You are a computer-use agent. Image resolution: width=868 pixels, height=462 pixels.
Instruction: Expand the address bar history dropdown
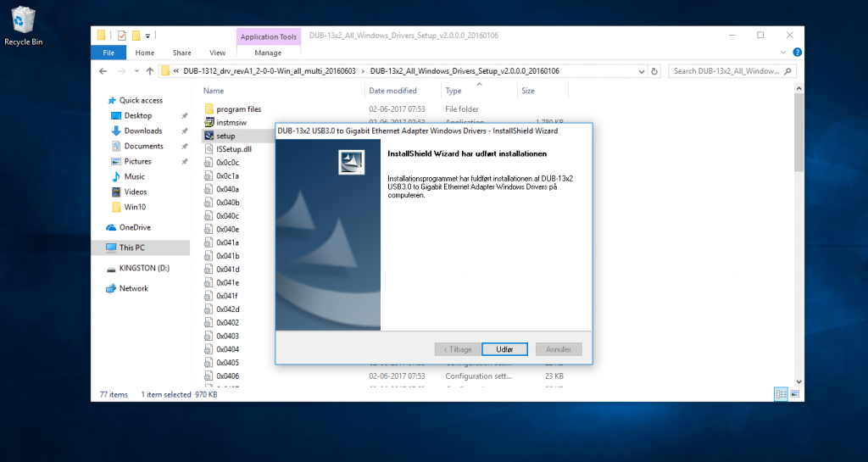[x=642, y=71]
